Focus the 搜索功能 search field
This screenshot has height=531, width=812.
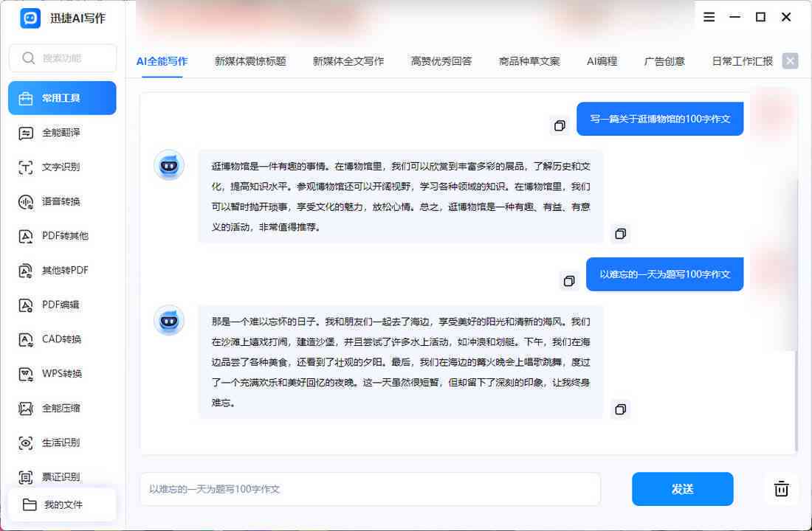pyautogui.click(x=63, y=58)
